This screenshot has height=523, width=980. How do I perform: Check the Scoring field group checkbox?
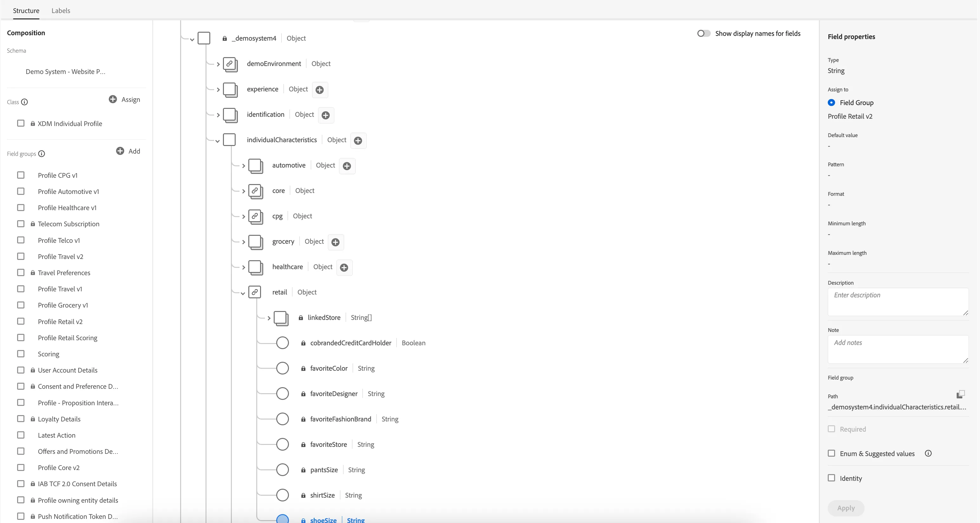[21, 354]
